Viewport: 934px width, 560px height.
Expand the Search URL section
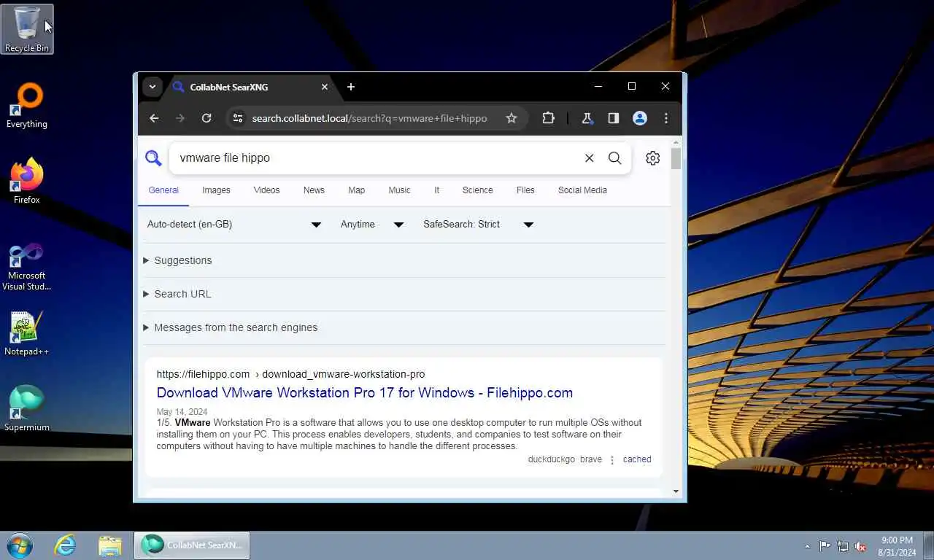(x=177, y=294)
